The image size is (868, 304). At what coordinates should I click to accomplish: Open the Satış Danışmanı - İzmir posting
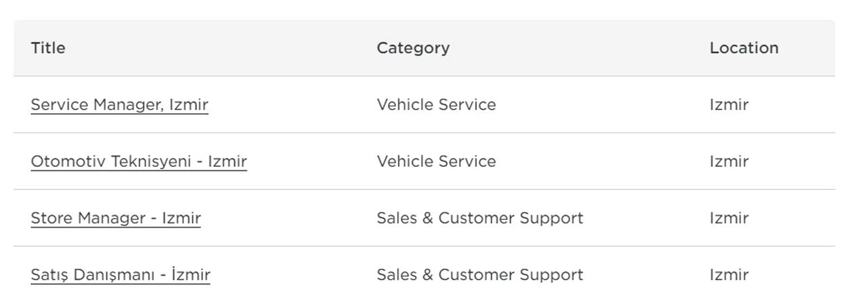click(120, 275)
